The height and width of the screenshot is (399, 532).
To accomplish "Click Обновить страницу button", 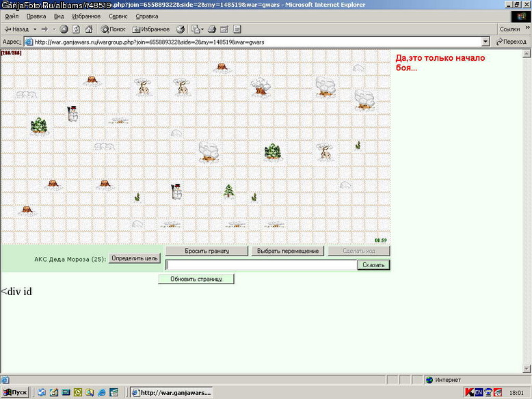I will pos(196,279).
